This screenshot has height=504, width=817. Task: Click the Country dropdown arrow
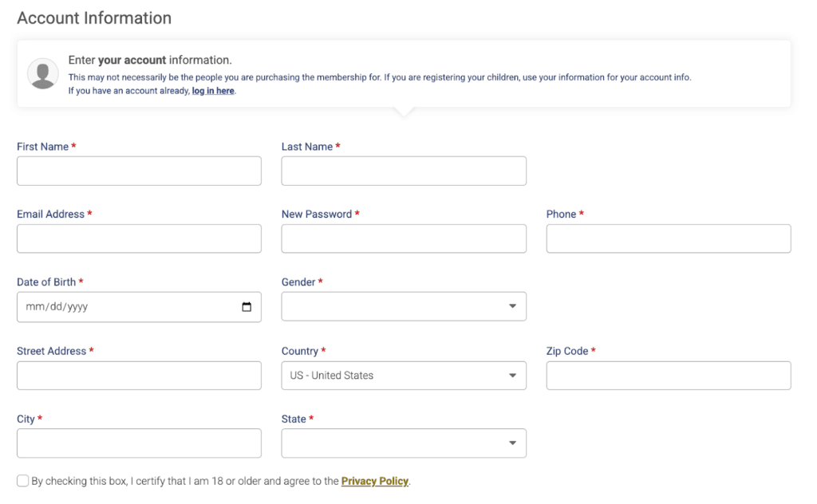pyautogui.click(x=512, y=376)
